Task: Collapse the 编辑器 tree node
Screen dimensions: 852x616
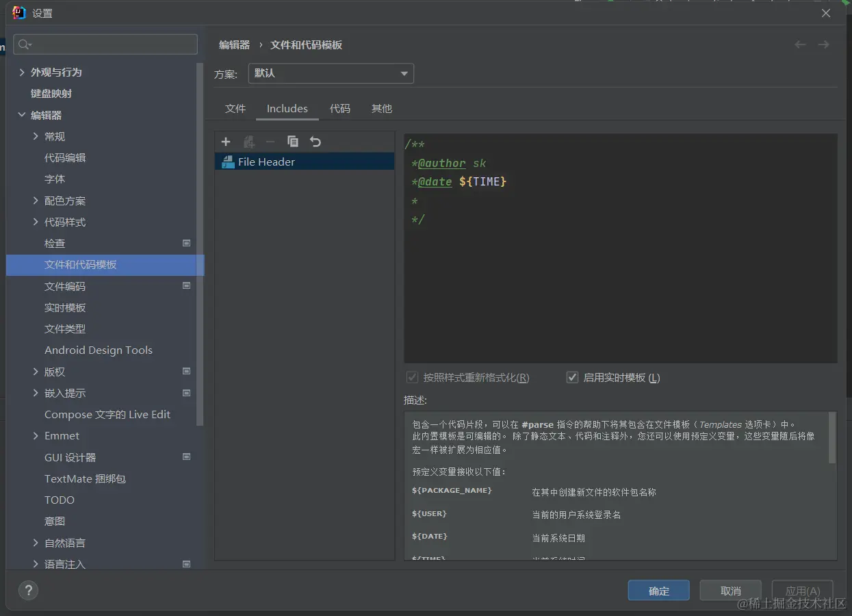Action: coord(22,115)
